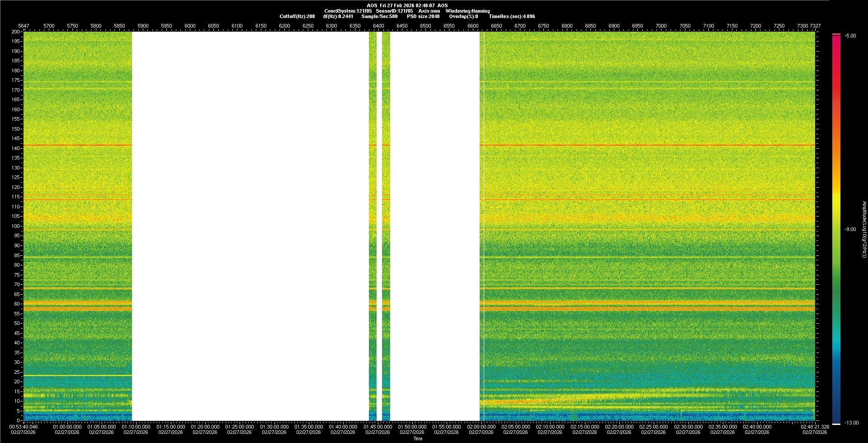
Task: Select the 02:00:00.000 time axis label
Action: click(x=481, y=427)
